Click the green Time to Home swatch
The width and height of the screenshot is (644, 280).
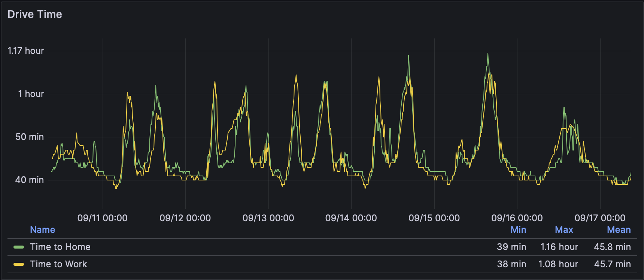(19, 247)
